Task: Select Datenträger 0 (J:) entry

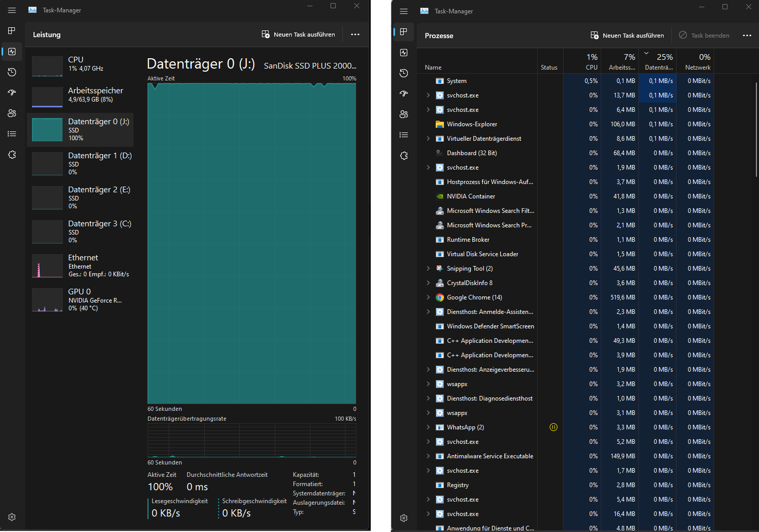Action: (x=80, y=130)
